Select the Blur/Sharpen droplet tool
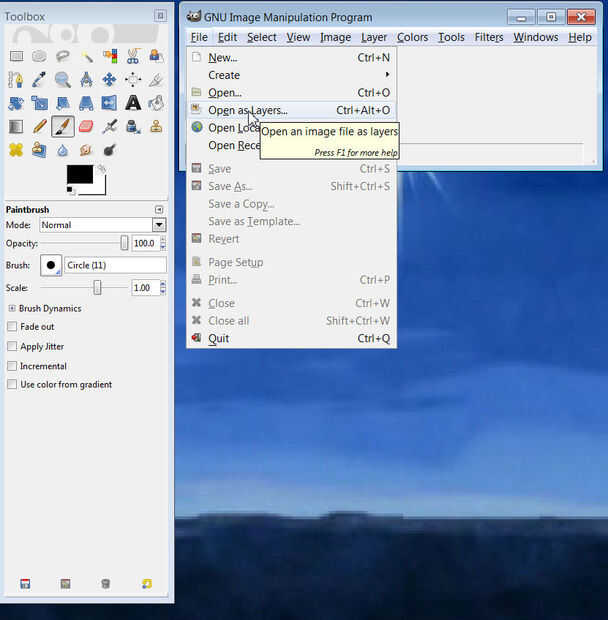 62,150
